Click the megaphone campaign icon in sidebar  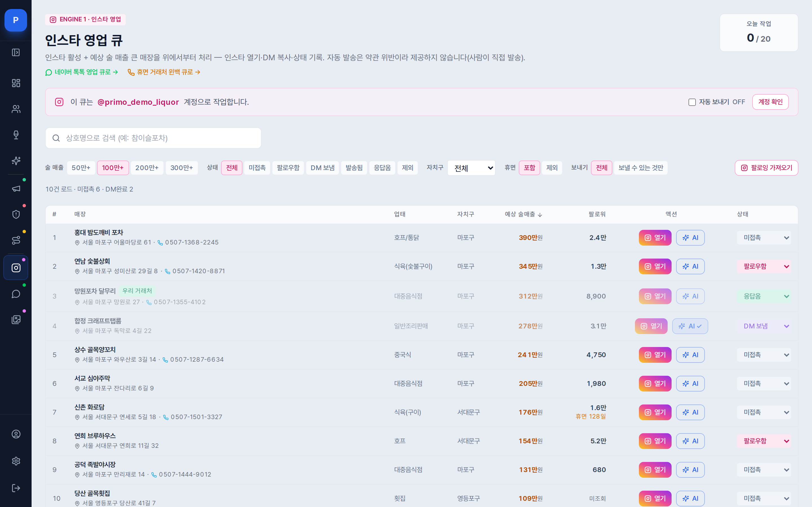point(16,188)
